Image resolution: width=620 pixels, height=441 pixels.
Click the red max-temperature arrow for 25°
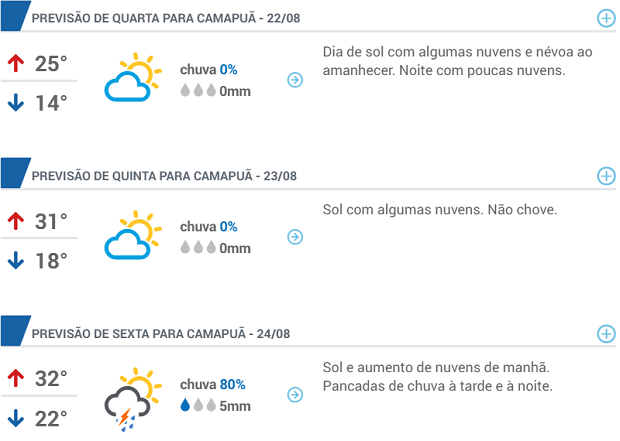click(15, 63)
